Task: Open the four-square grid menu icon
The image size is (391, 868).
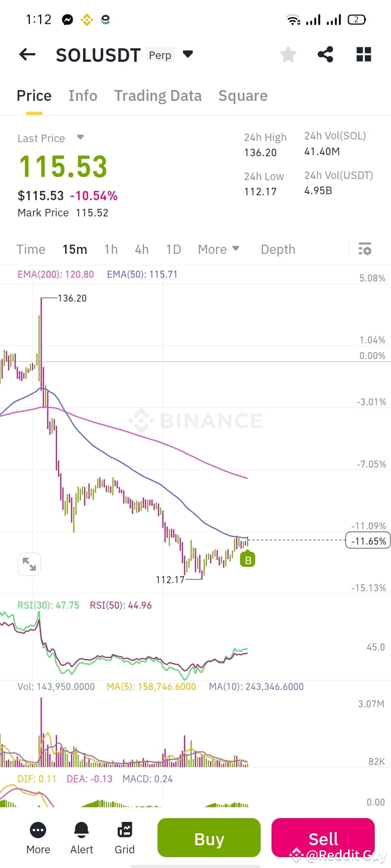Action: pyautogui.click(x=364, y=54)
